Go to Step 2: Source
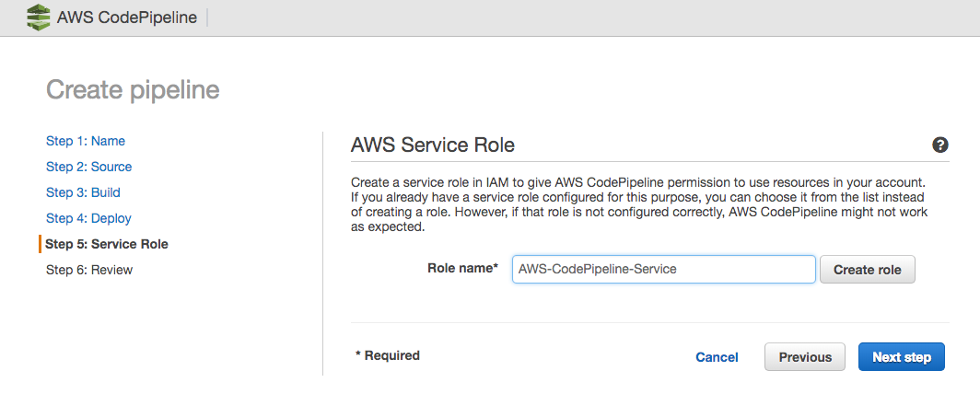Viewport: 980px width, 394px height. pos(88,167)
